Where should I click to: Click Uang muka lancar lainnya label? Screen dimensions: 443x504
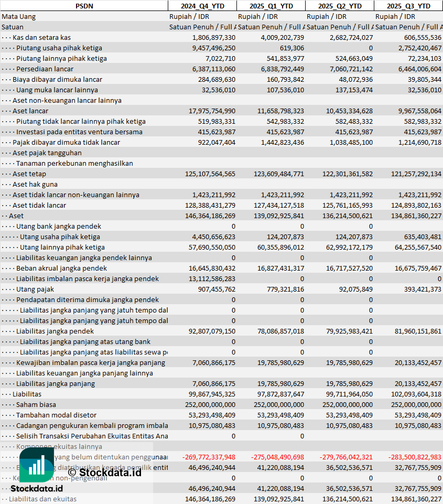(57, 90)
